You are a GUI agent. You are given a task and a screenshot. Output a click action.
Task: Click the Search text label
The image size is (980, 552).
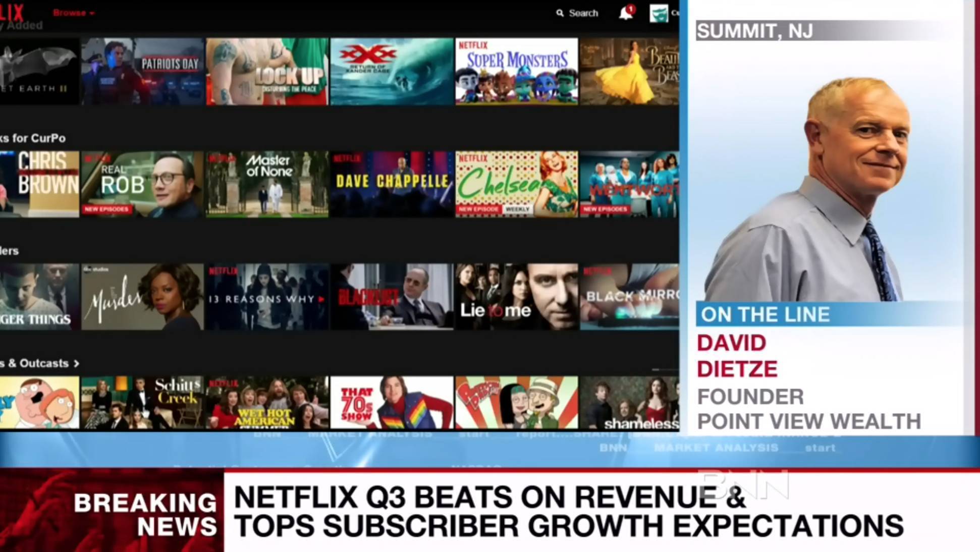point(583,13)
